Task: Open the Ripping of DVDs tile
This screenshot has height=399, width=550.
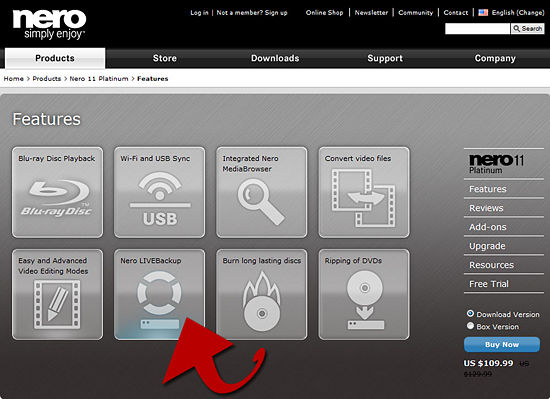Action: click(364, 295)
